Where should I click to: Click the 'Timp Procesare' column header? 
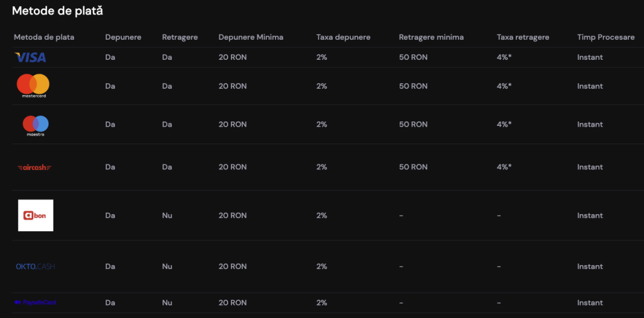click(x=606, y=37)
